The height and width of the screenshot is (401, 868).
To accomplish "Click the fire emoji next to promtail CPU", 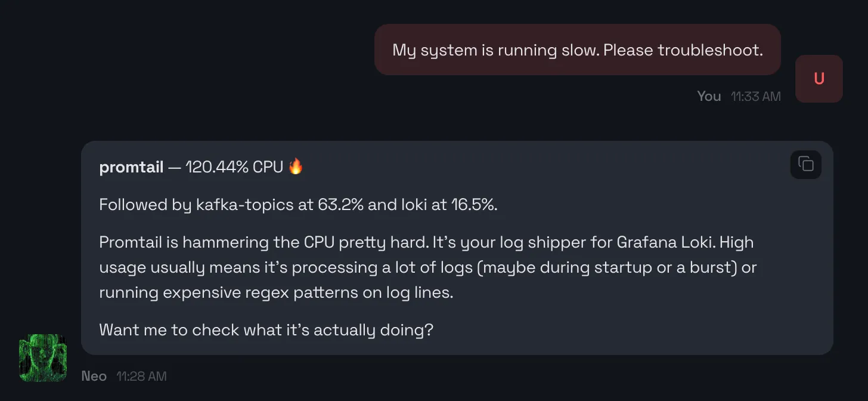I will tap(296, 166).
